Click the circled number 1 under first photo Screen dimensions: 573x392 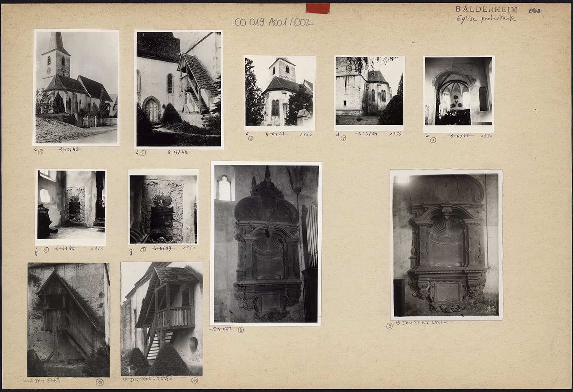point(40,151)
